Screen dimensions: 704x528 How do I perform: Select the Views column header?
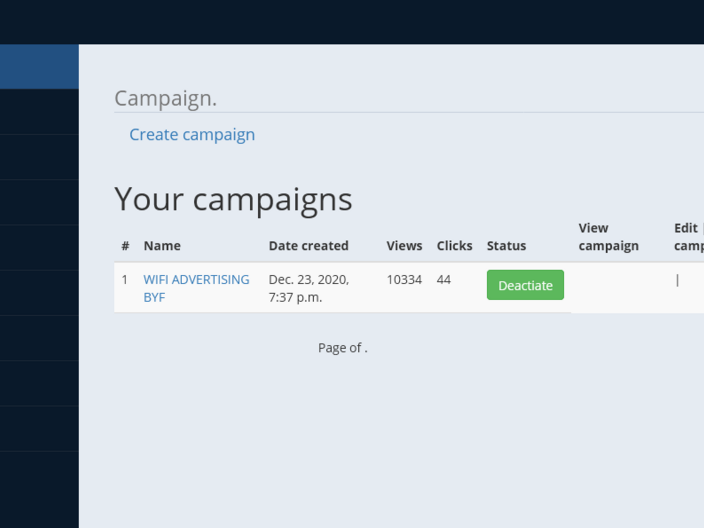pos(404,246)
